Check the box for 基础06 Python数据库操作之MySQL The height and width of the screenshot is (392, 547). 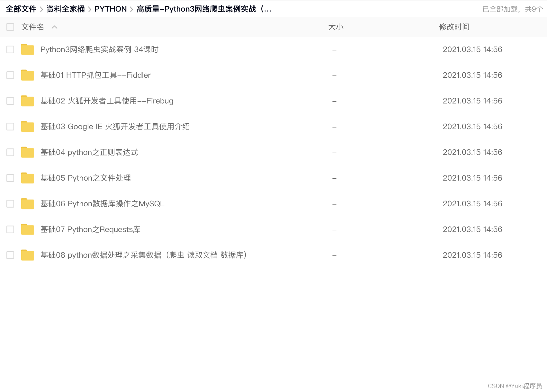[10, 204]
